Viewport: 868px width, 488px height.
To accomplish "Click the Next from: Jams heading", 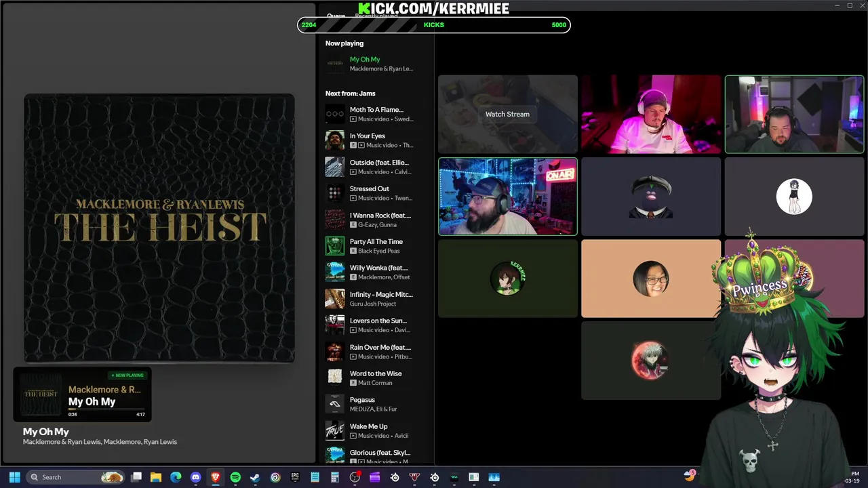I will [350, 94].
